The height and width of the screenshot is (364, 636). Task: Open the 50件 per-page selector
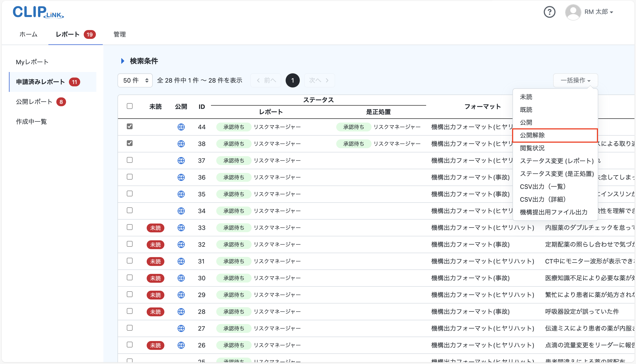135,80
